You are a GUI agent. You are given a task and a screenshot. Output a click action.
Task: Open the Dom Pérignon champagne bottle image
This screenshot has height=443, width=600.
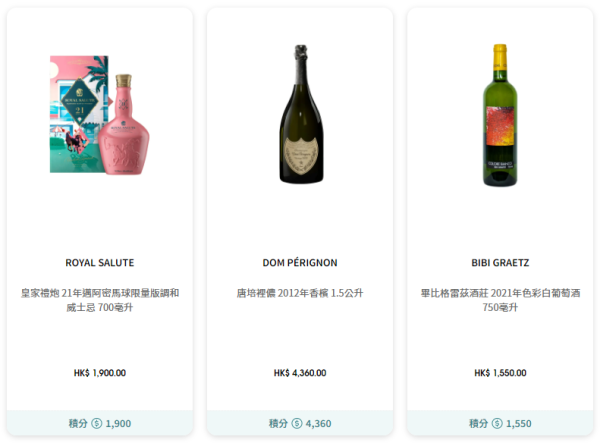(x=301, y=114)
